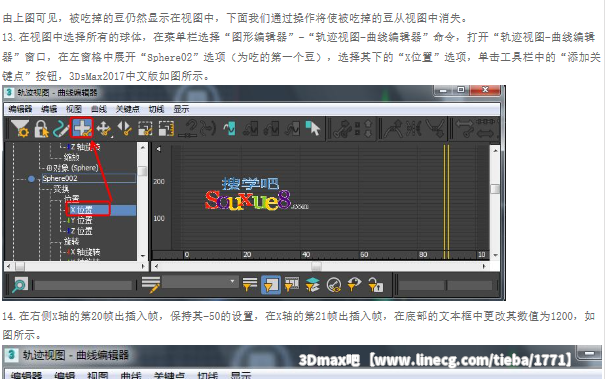This screenshot has width=611, height=379.
Task: Click the greyed arc tangent icon
Action: pos(393,129)
